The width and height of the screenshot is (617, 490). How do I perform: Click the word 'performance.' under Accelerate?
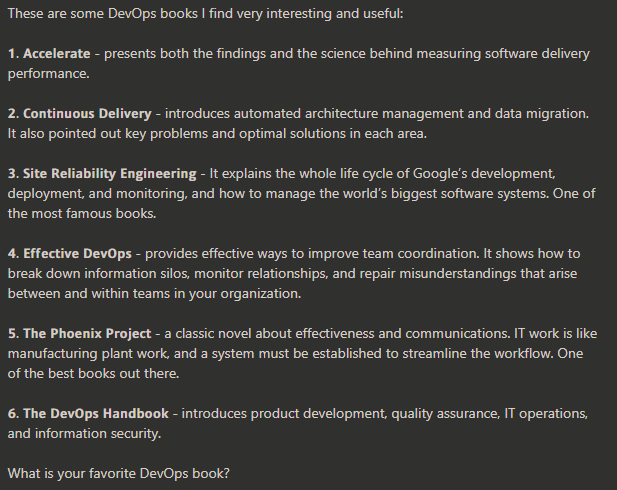(49, 74)
